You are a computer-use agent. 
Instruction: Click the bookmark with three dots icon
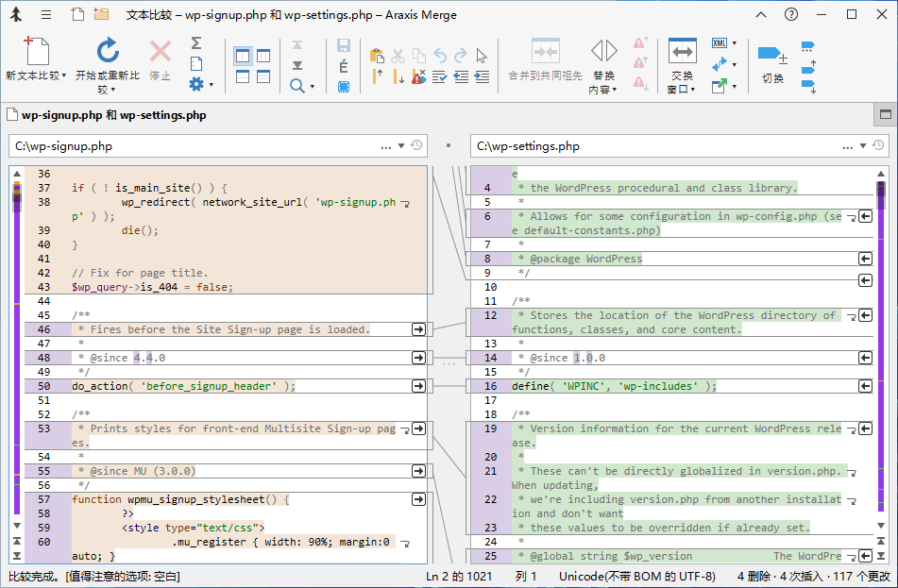(x=807, y=46)
